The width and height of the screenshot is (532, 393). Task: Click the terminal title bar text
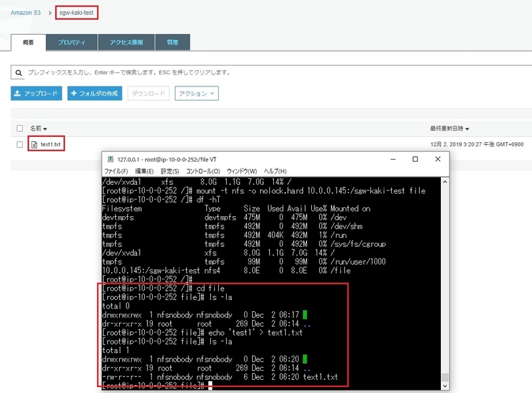(x=167, y=159)
